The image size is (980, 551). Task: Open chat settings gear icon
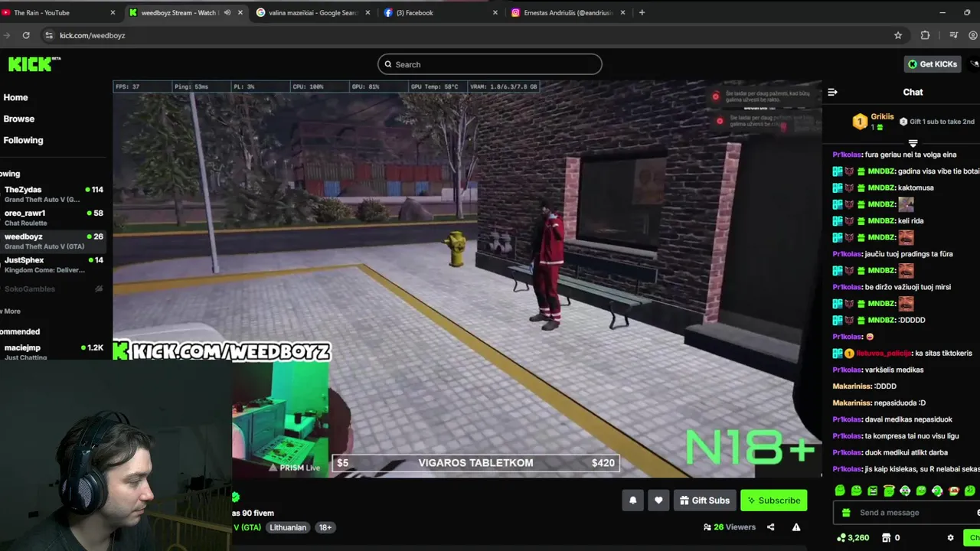pyautogui.click(x=950, y=538)
